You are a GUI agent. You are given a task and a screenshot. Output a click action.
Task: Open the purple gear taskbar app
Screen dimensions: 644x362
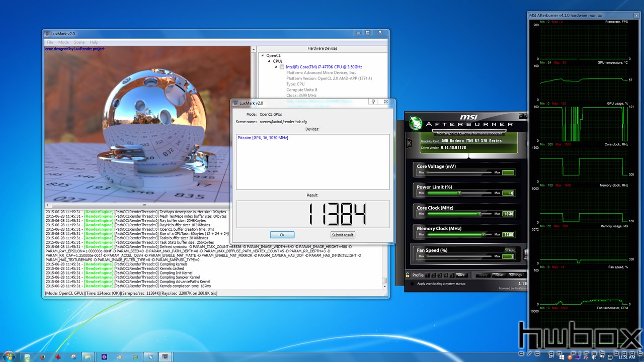(104, 357)
